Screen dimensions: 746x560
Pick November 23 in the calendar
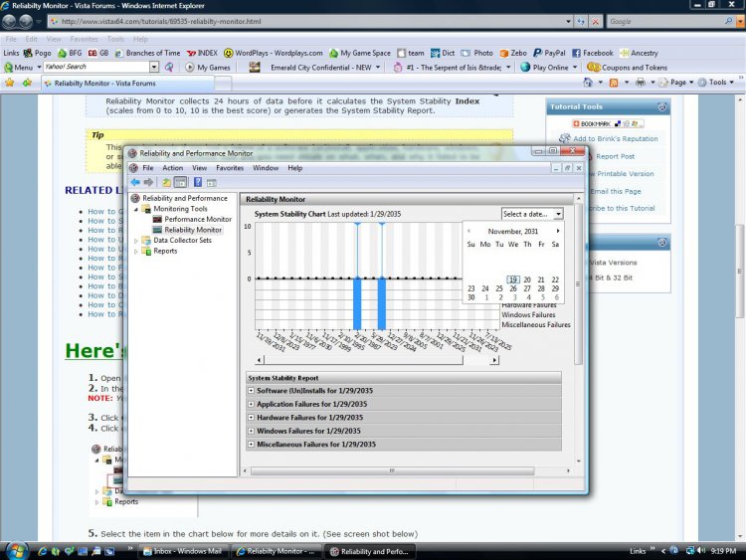471,288
